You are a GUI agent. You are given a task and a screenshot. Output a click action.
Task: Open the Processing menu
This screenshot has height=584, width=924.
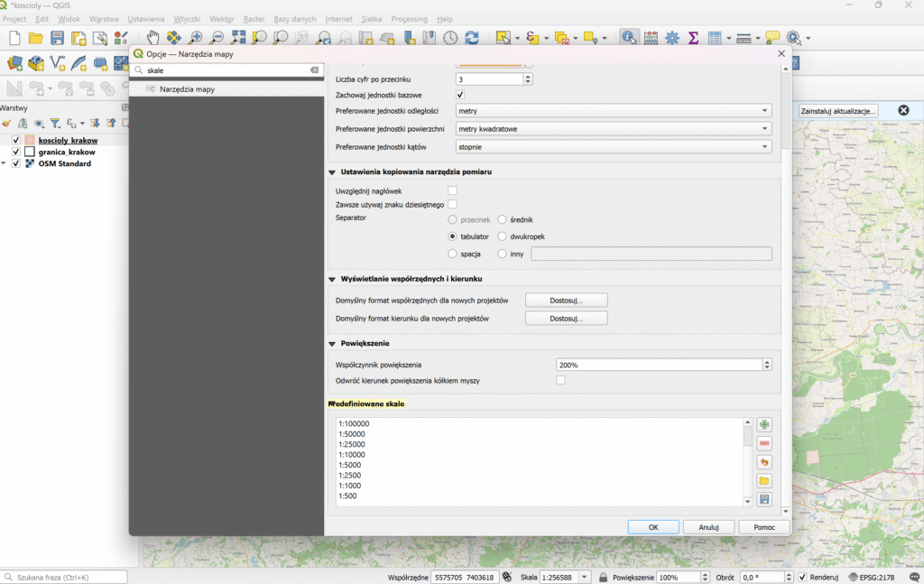click(409, 19)
